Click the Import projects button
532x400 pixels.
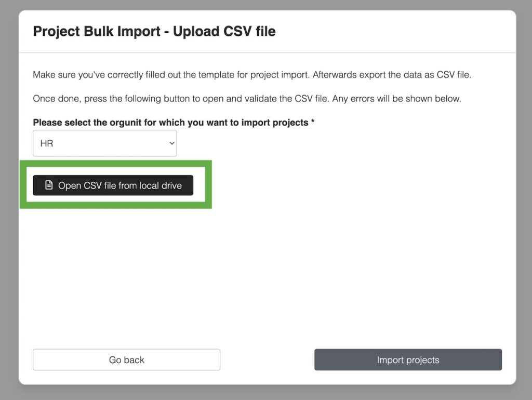tap(408, 359)
